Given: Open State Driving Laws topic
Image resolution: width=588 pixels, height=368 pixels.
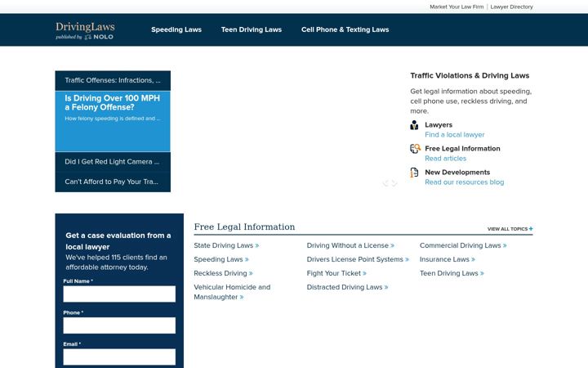Looking at the screenshot, I should pyautogui.click(x=226, y=245).
